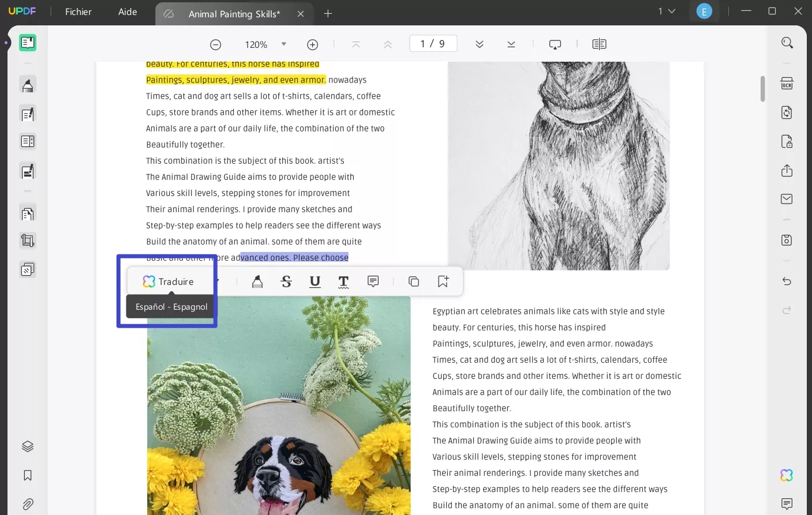Open page tools stack icon in sidebar
812x515 pixels.
[27, 269]
